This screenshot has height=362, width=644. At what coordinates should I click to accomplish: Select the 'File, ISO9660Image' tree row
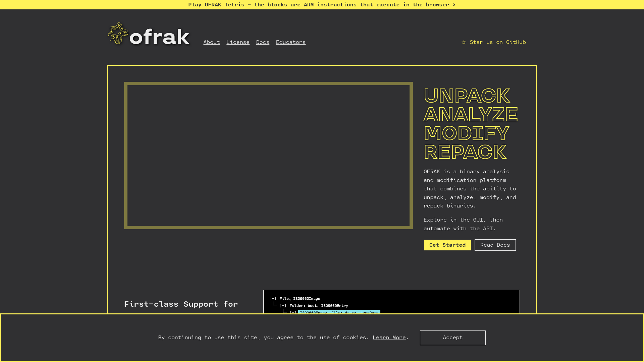(x=300, y=299)
